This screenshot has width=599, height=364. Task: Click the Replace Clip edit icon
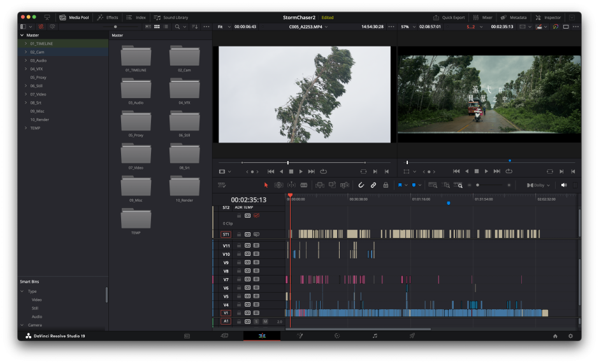345,185
